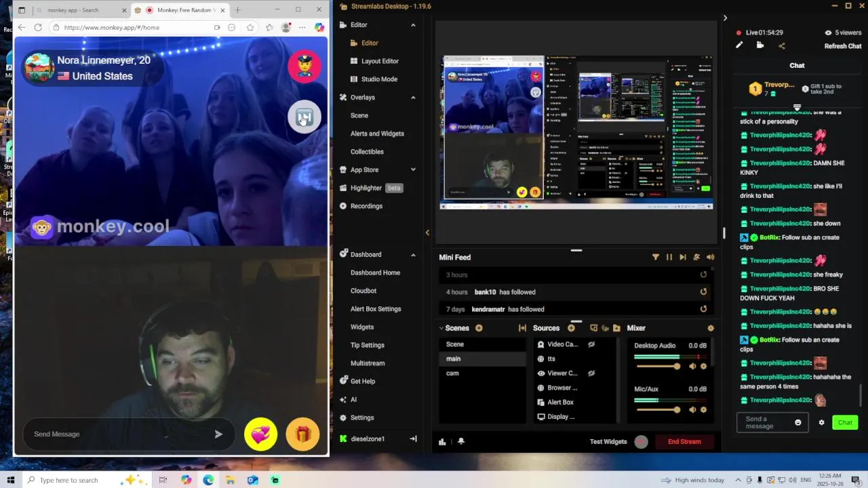The image size is (868, 488).
Task: Add a new scene
Action: point(479,328)
